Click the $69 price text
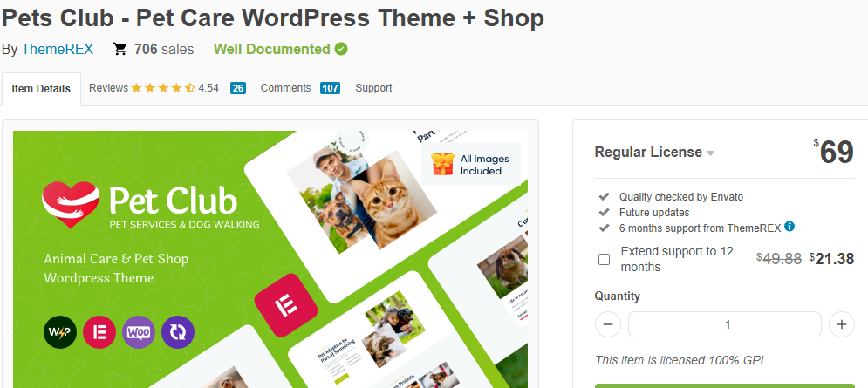The height and width of the screenshot is (388, 868). click(x=834, y=152)
